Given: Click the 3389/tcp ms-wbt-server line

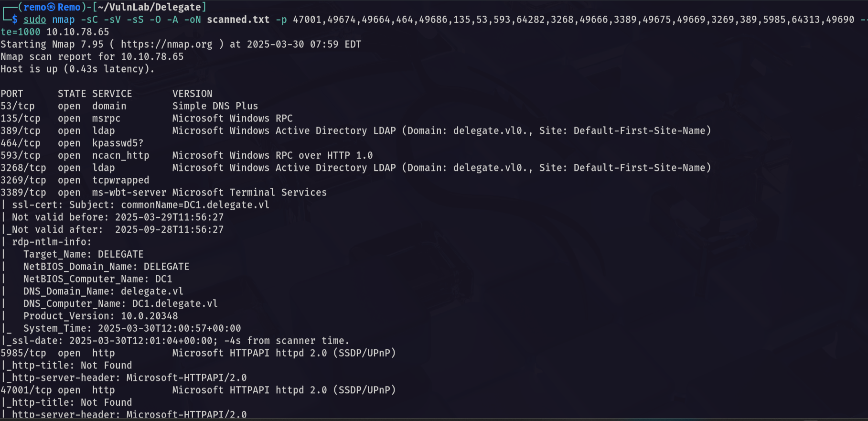Looking at the screenshot, I should [x=164, y=193].
